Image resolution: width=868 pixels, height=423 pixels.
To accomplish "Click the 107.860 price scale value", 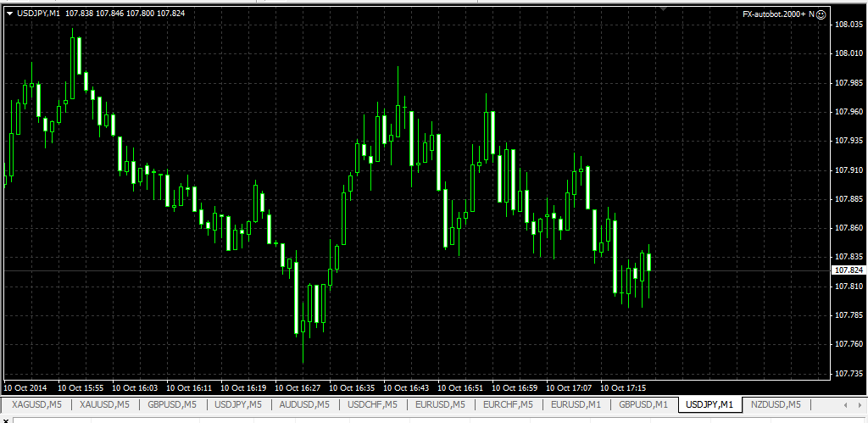I will click(849, 228).
